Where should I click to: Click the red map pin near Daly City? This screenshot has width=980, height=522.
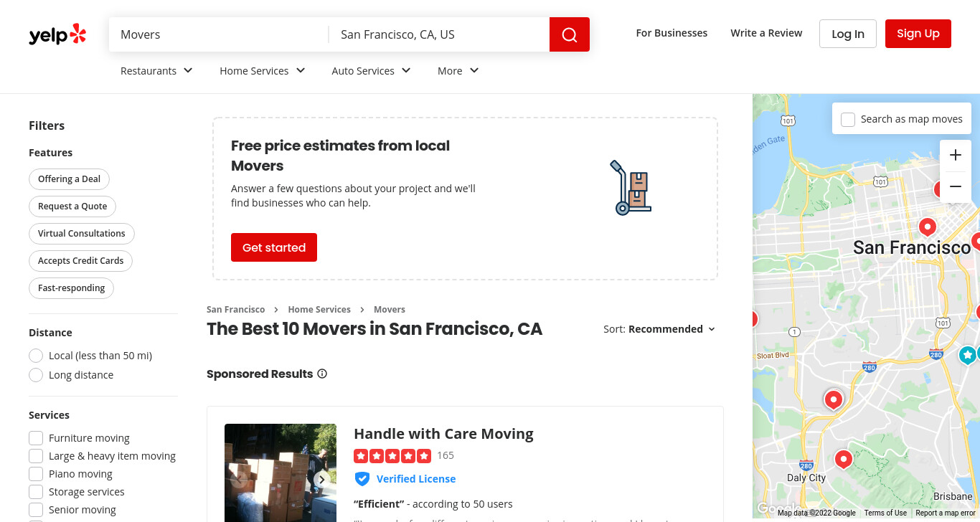tap(843, 459)
